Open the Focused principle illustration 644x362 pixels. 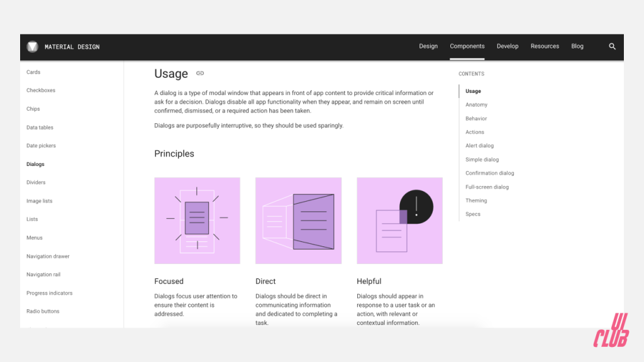[x=197, y=221]
